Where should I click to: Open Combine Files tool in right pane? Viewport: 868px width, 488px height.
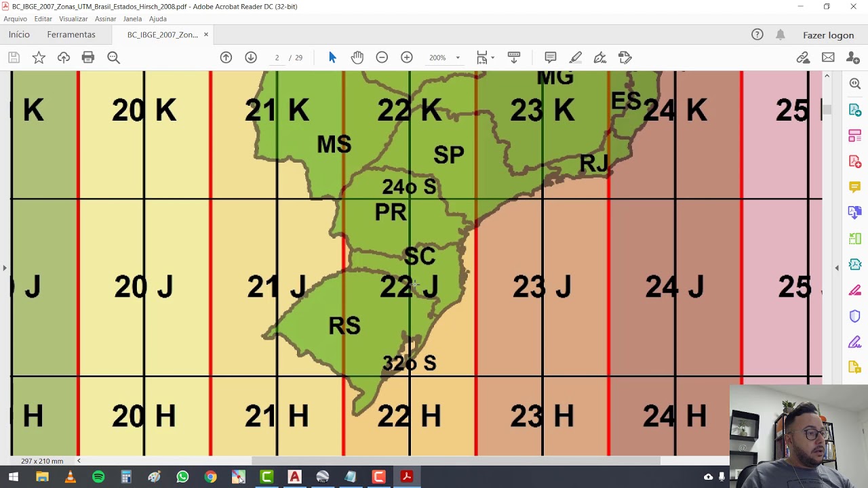point(854,212)
